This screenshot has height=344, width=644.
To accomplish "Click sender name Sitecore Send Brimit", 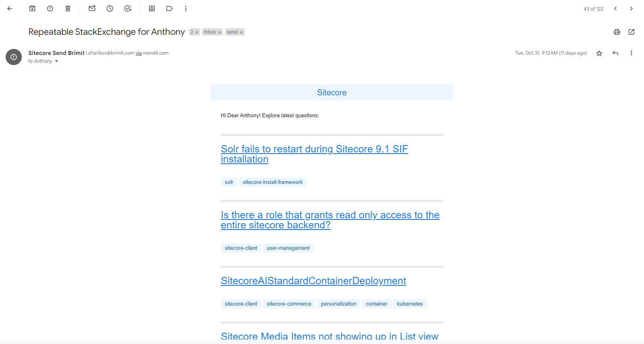I will coord(57,53).
